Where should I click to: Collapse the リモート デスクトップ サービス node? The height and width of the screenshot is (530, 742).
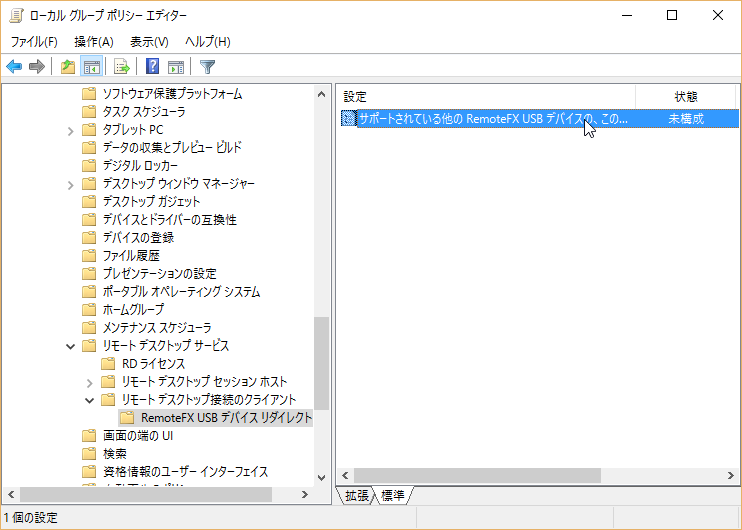71,346
